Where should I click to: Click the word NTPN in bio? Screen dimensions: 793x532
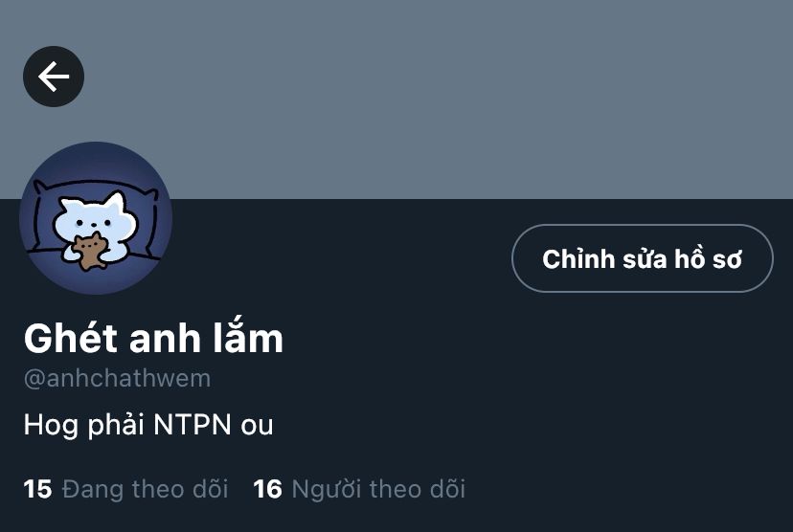tap(193, 425)
